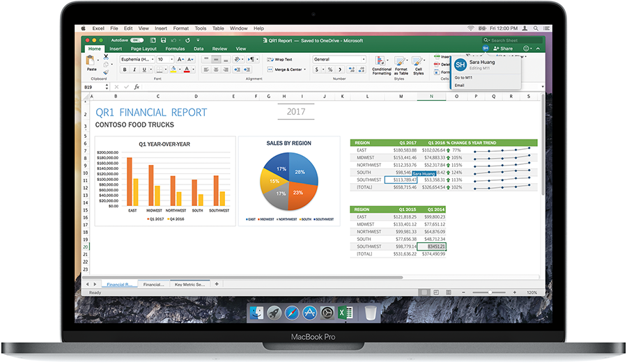The width and height of the screenshot is (627, 364).
Task: Click the Comma Style button
Action: (x=340, y=70)
